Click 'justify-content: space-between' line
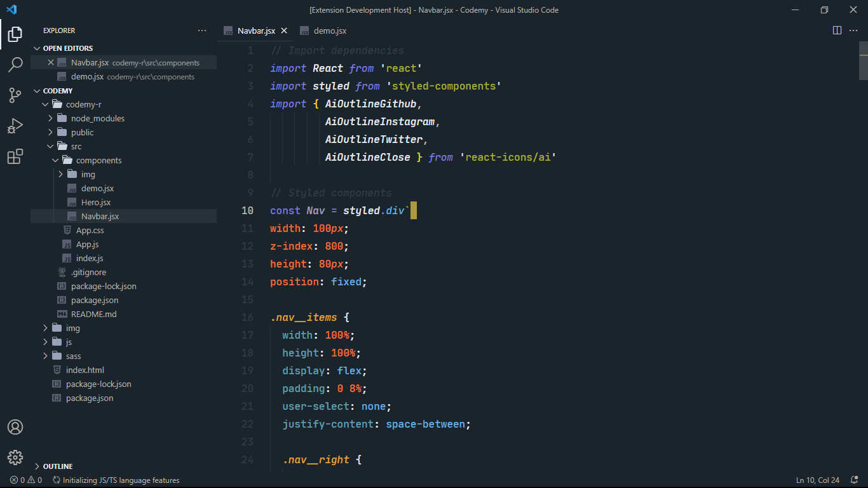Screen dimensions: 868x488 (x=377, y=424)
